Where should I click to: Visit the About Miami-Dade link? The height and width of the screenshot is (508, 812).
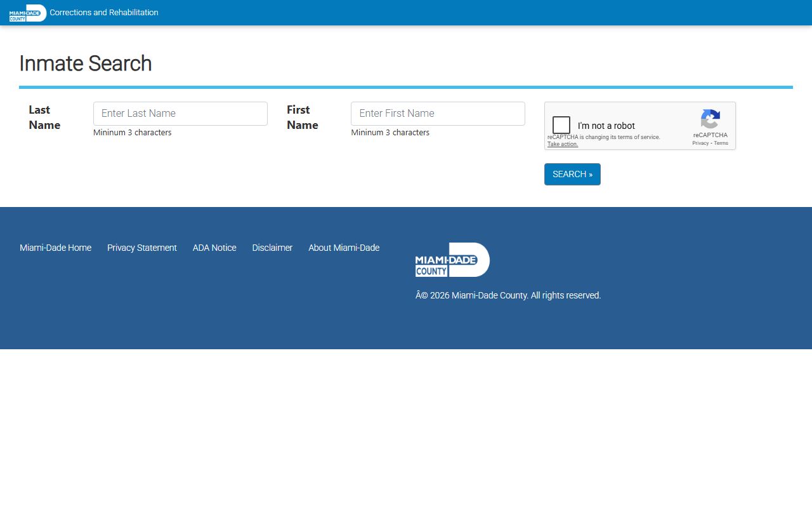tap(344, 248)
